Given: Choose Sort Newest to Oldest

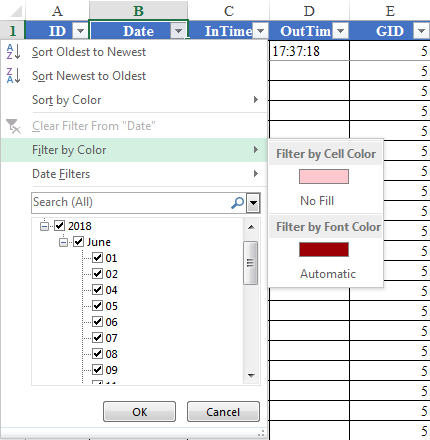Looking at the screenshot, I should [x=134, y=76].
